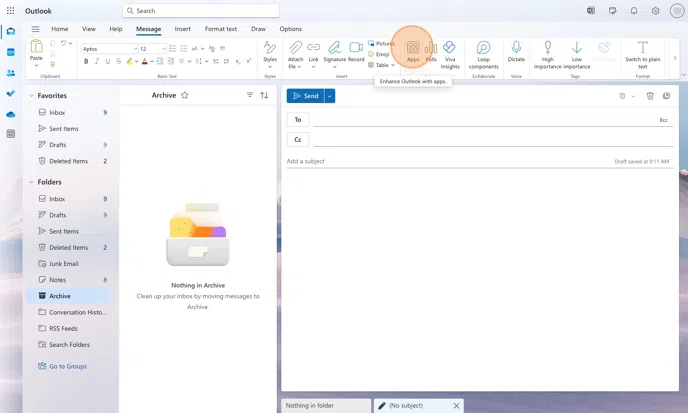Discard the draft with trash icon
The width and height of the screenshot is (688, 413).
pos(650,96)
